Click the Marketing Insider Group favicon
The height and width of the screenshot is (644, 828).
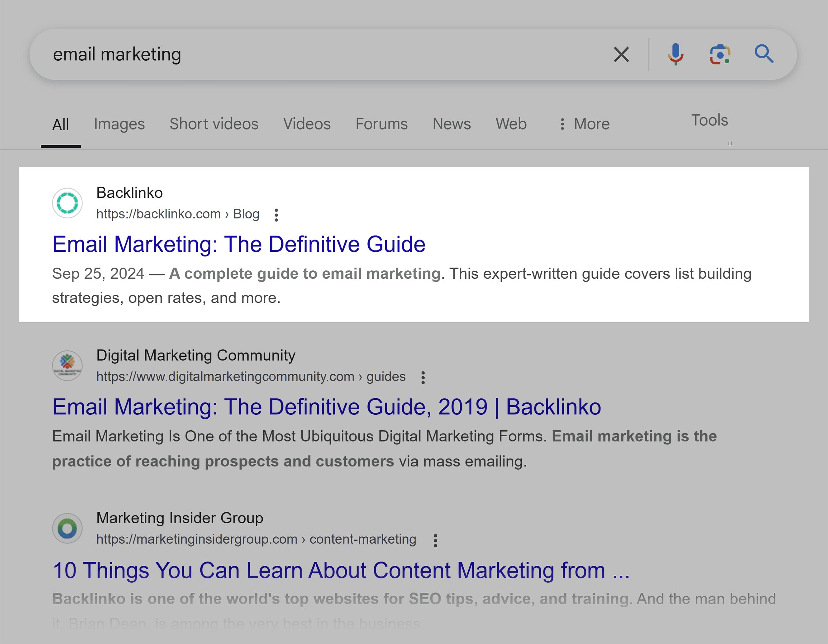coord(68,528)
